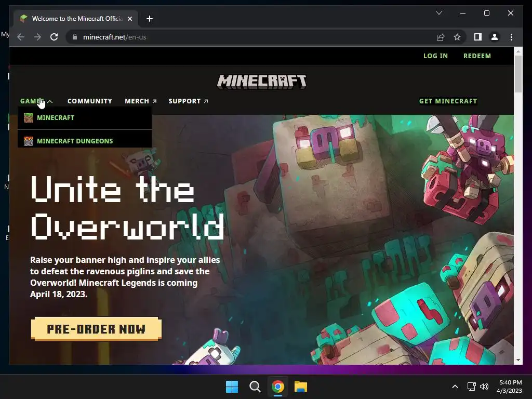
Task: Click the Minecraft Dungeons game icon
Action: (x=29, y=141)
